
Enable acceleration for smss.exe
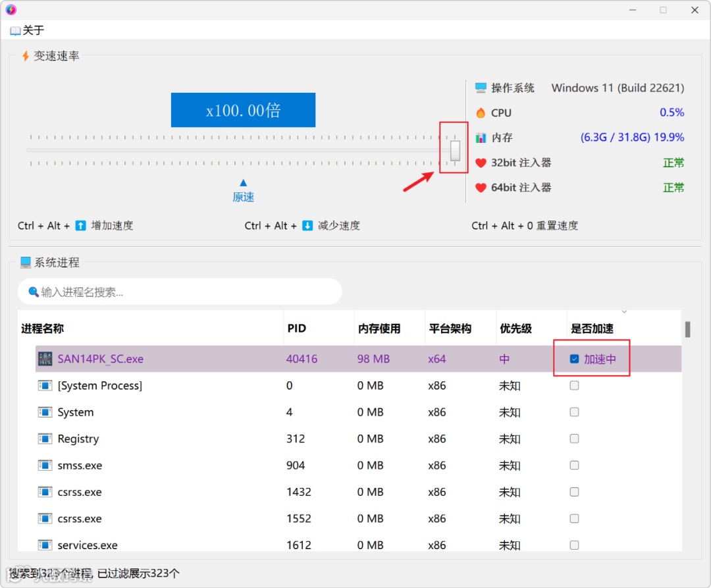[574, 465]
